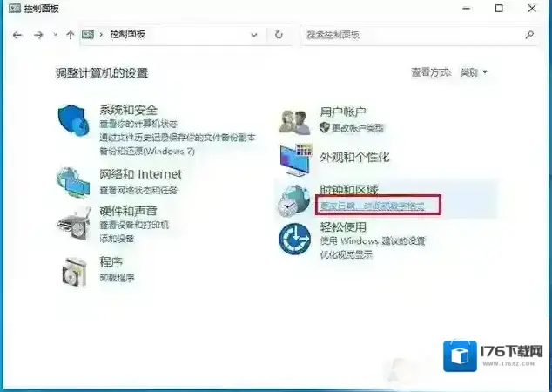Open the 程序 category
This screenshot has height=392, width=552.
click(111, 261)
